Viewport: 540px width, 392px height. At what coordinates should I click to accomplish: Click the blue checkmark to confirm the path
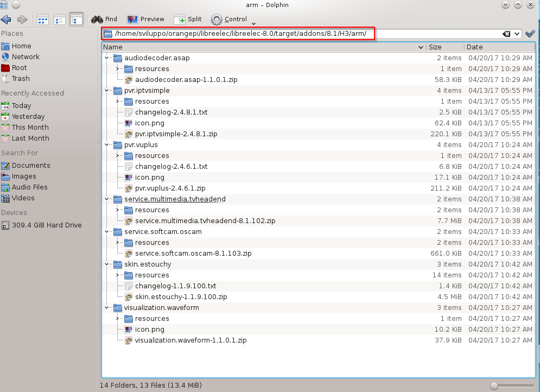coord(530,33)
